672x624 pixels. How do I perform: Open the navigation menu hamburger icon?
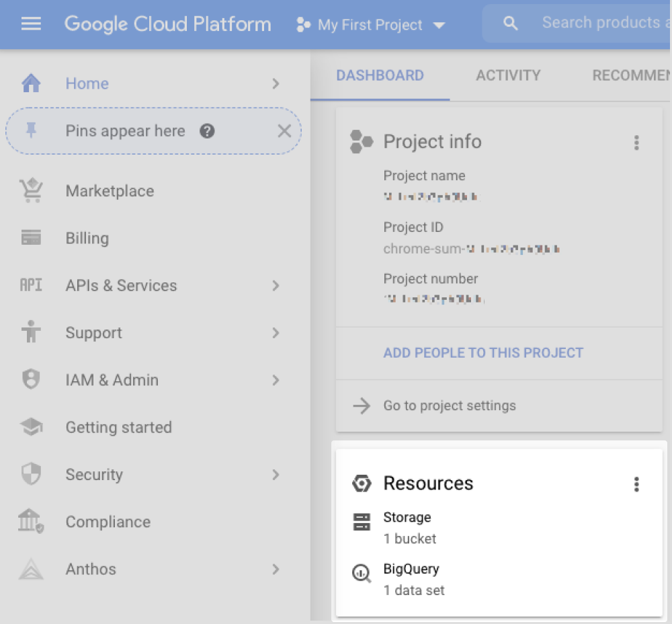click(x=31, y=22)
